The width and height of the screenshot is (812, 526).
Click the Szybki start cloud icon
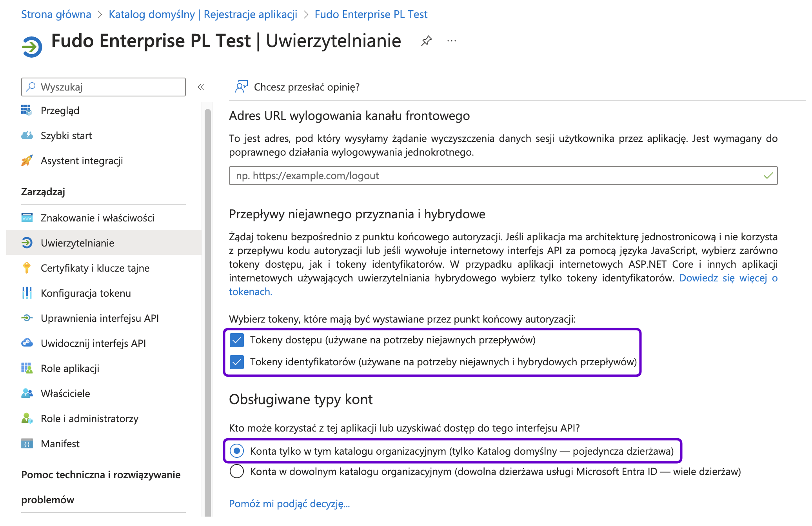pos(27,136)
